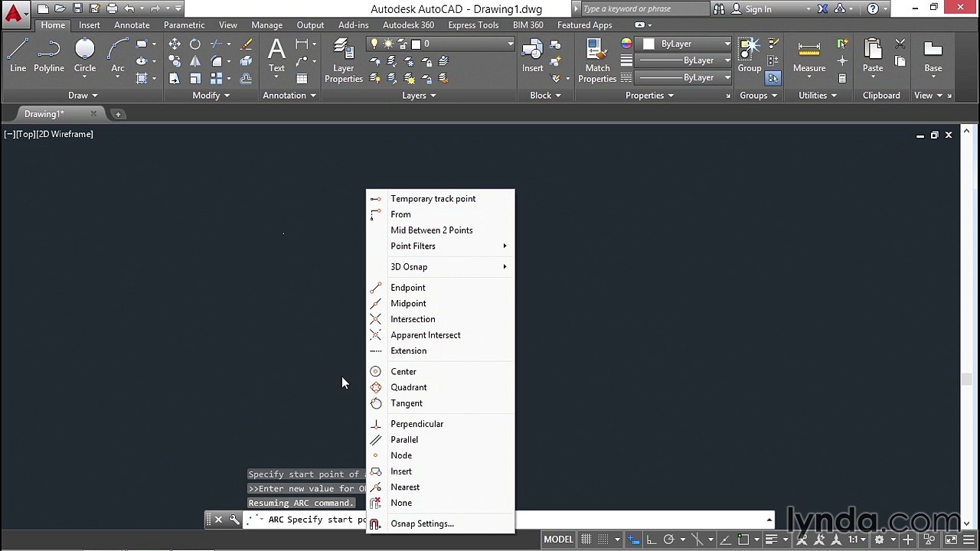Click the Insert block icon
980x551 pixels.
[x=533, y=56]
